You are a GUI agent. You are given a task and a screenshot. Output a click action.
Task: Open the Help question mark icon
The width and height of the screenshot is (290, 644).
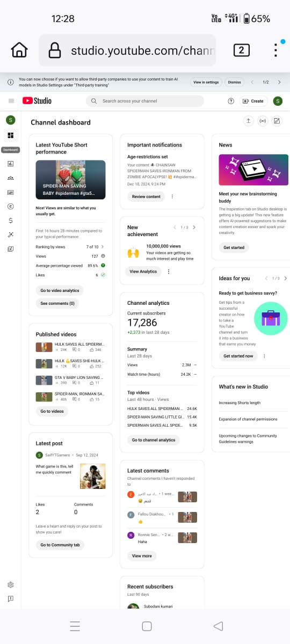pyautogui.click(x=231, y=101)
